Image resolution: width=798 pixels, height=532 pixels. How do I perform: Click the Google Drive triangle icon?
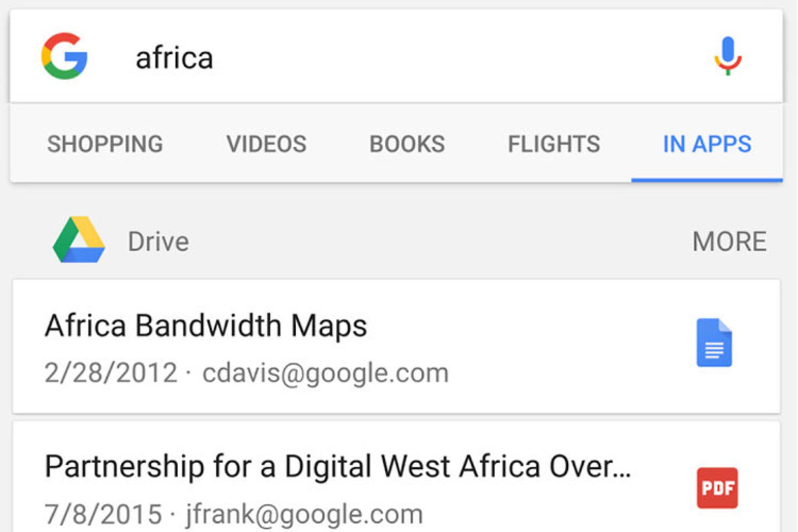(79, 240)
